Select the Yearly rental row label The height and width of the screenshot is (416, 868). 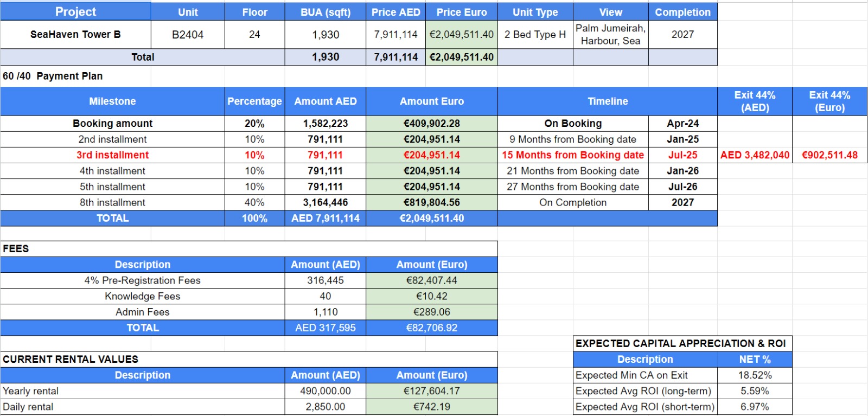(x=142, y=391)
